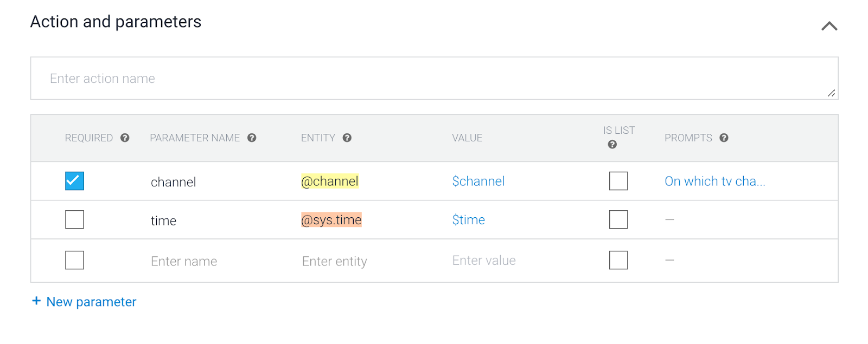Screen dimensions: 868x344
Task: Open the @channel entity selector
Action: [330, 181]
